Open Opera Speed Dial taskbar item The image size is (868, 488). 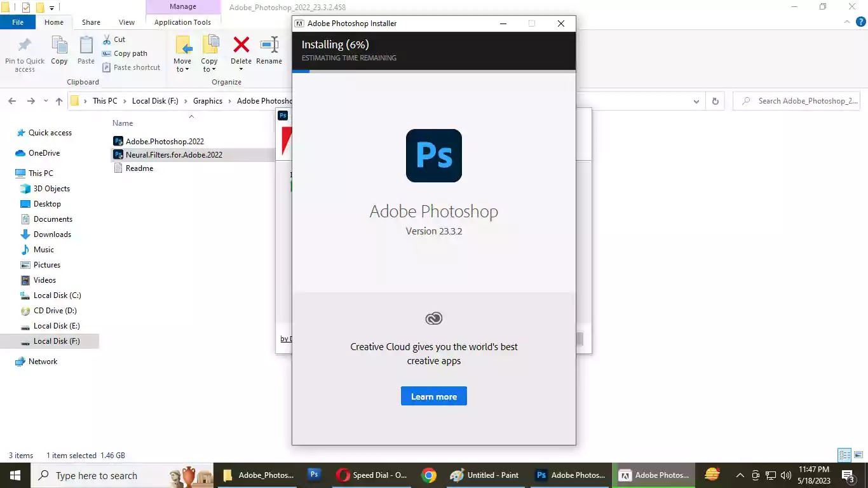[x=373, y=475]
